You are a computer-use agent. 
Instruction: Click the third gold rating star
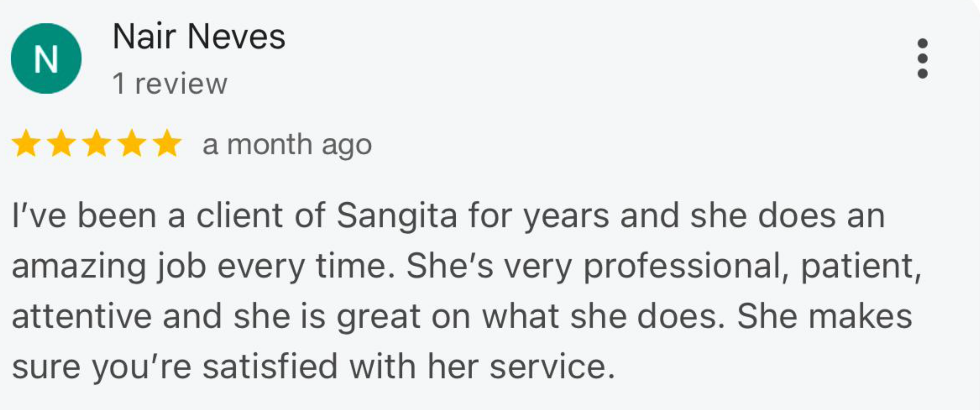click(97, 143)
